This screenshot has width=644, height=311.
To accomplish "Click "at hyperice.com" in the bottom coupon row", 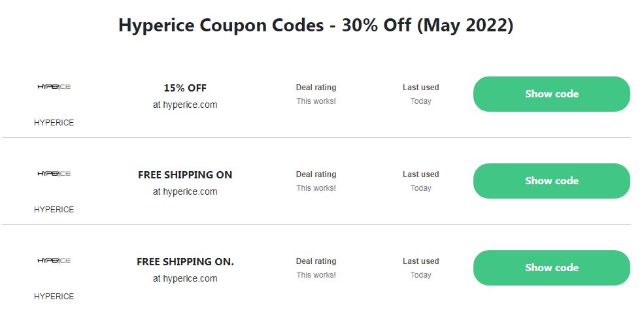I will [x=185, y=278].
